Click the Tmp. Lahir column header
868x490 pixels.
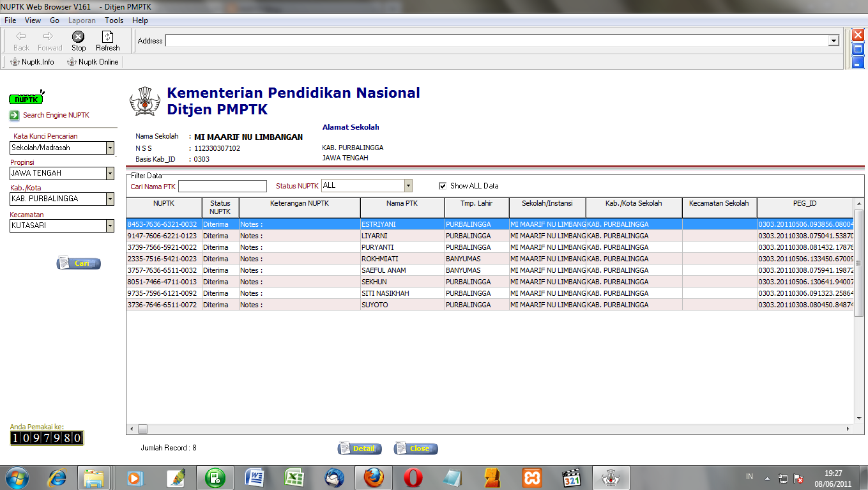pos(476,208)
